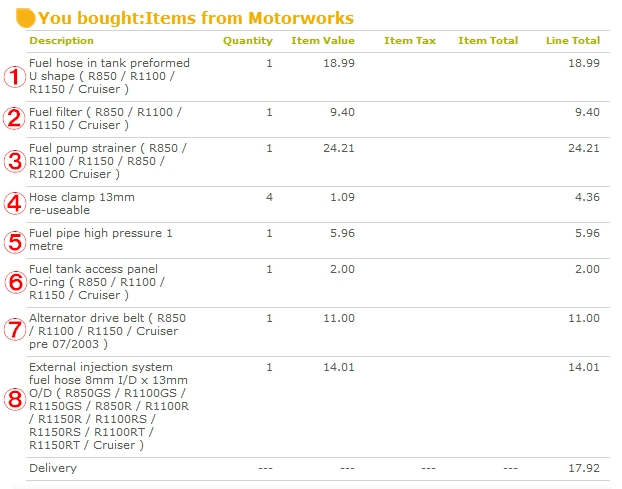Click the Quantity column header

[247, 41]
